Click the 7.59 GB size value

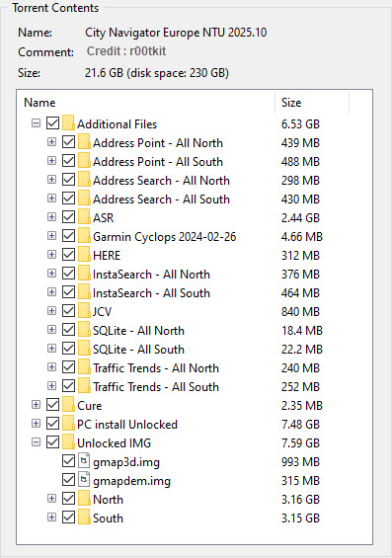coord(300,443)
